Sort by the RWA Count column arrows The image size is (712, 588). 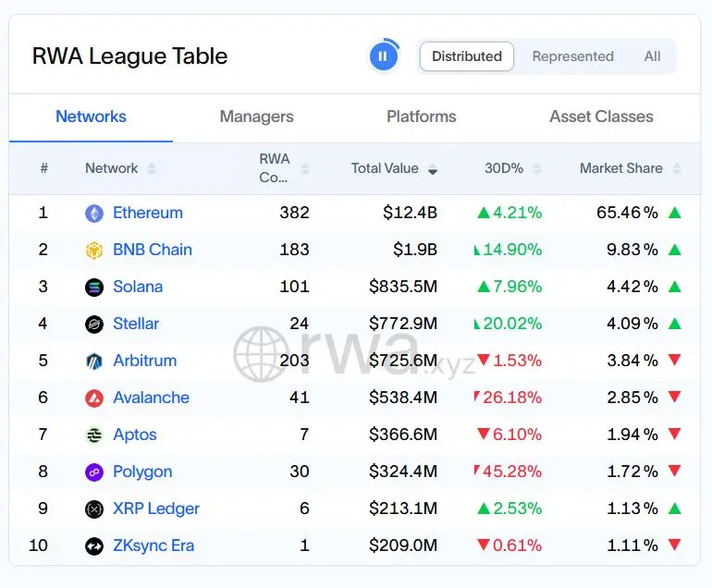(x=305, y=169)
